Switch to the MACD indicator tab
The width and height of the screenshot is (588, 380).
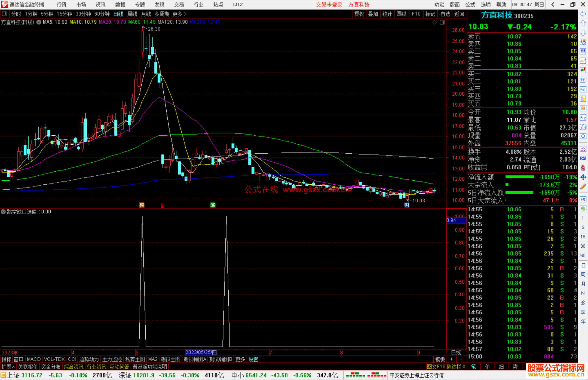[x=33, y=359]
